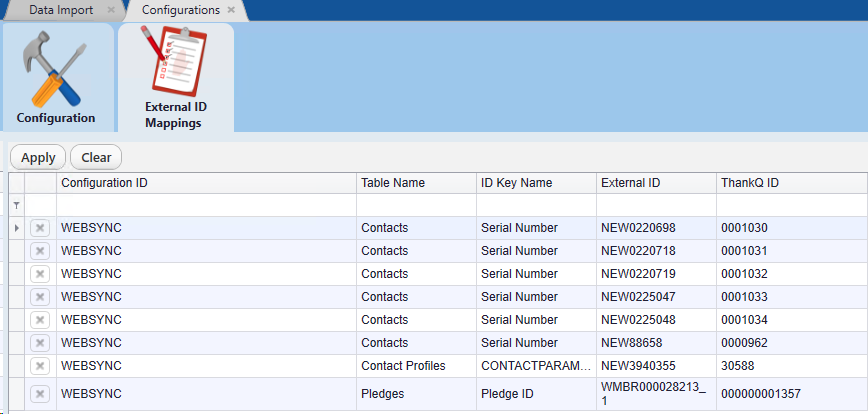Select ThankQ ID cell 0001031
The height and width of the screenshot is (414, 868).
pyautogui.click(x=792, y=251)
